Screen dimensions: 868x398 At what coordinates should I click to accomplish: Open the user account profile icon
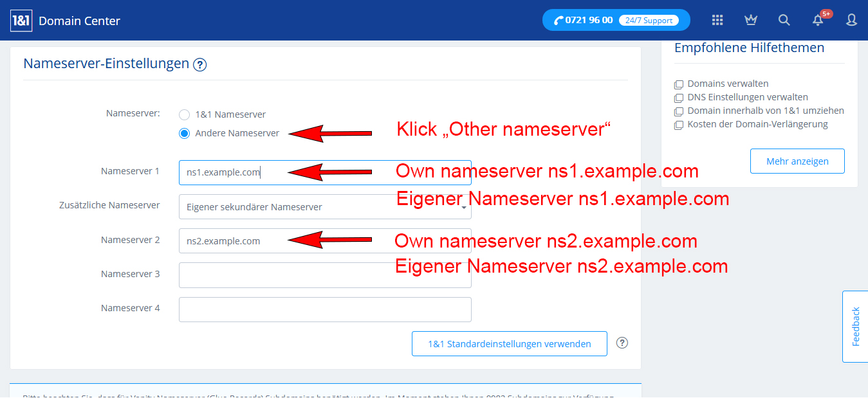click(x=851, y=20)
